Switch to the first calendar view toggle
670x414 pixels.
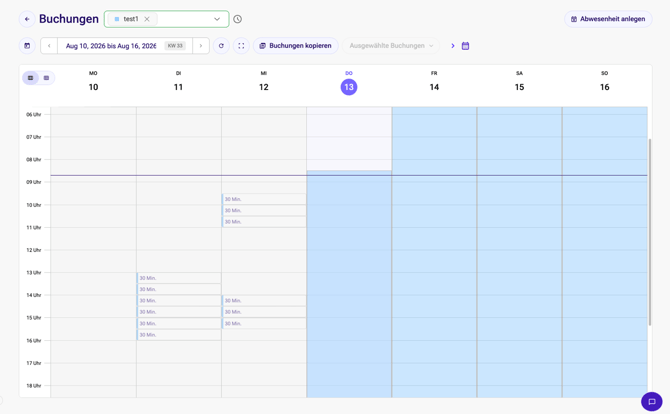pos(30,78)
